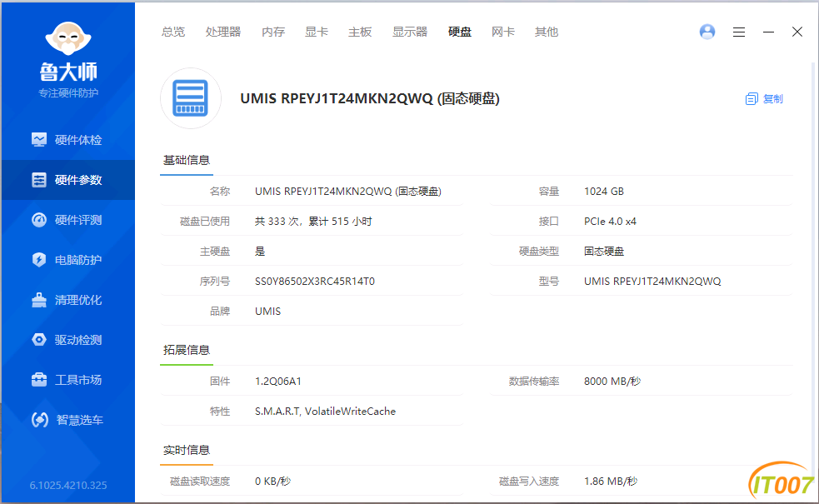Click the 拓展信息 section header

click(x=187, y=350)
